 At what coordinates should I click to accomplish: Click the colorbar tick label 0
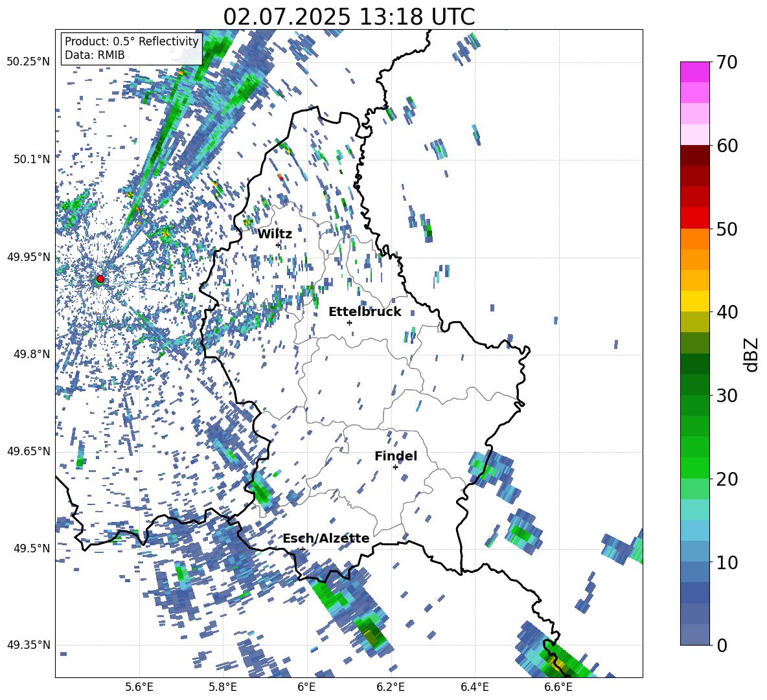pyautogui.click(x=722, y=645)
